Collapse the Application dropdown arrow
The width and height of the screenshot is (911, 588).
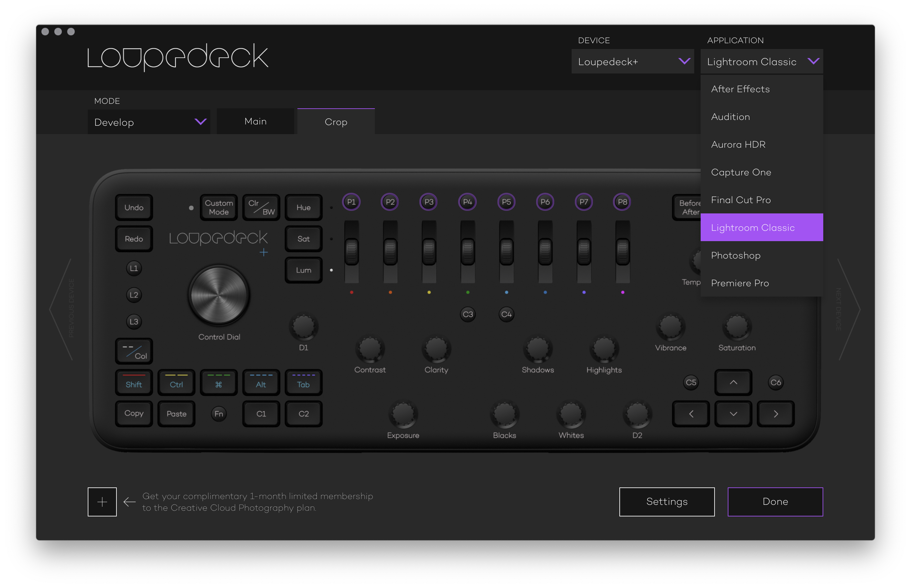tap(813, 62)
